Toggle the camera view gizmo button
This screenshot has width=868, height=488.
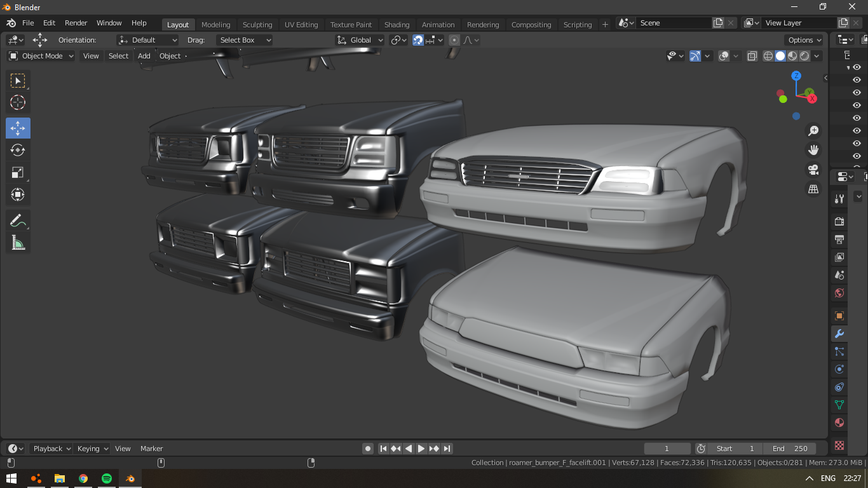pyautogui.click(x=813, y=170)
